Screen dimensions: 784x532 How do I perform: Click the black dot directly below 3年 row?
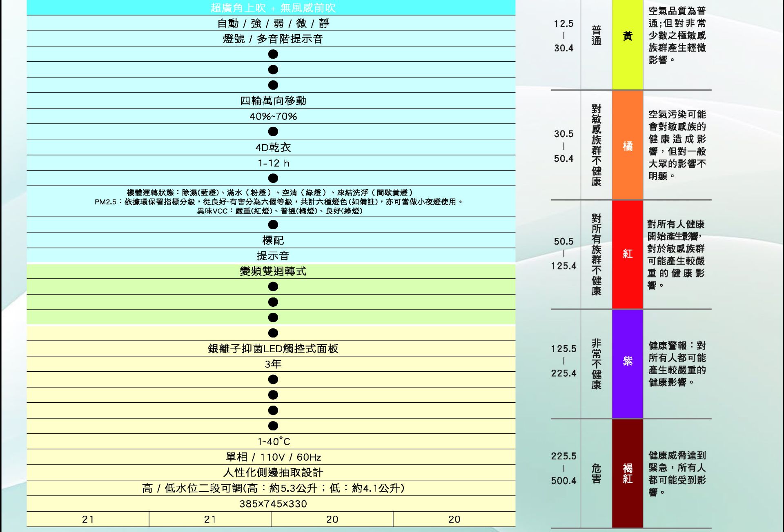coord(273,379)
